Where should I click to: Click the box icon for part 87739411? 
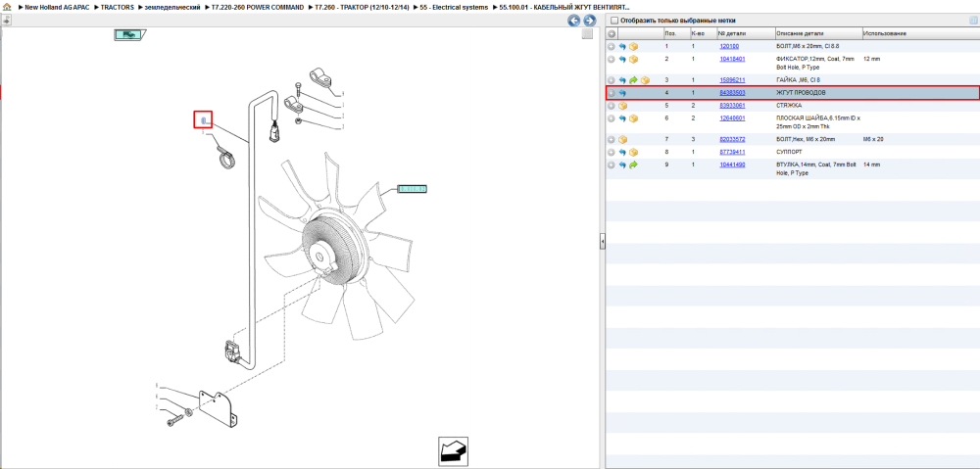coord(634,153)
